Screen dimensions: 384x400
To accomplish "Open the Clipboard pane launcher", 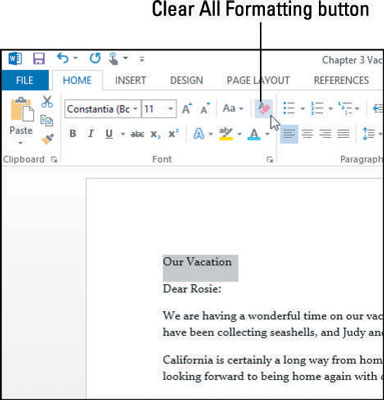I will [54, 160].
